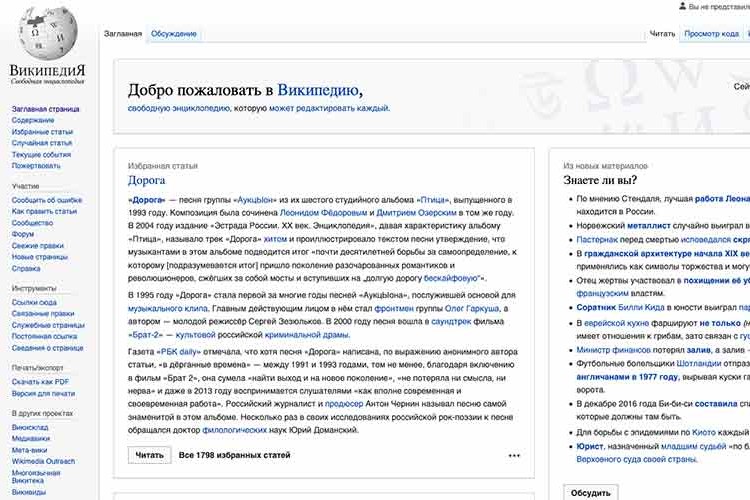Open the Просмотр кода tab

click(x=711, y=34)
